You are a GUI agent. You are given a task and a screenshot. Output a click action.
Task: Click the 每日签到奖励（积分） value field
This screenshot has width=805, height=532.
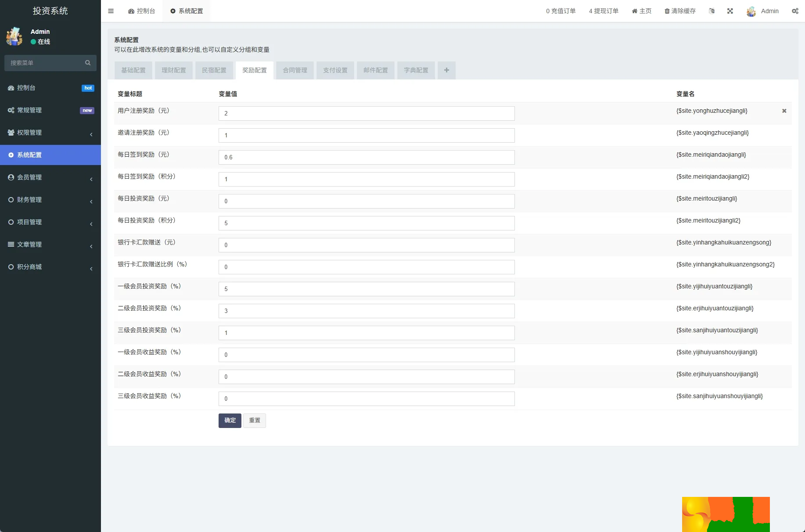coord(367,179)
